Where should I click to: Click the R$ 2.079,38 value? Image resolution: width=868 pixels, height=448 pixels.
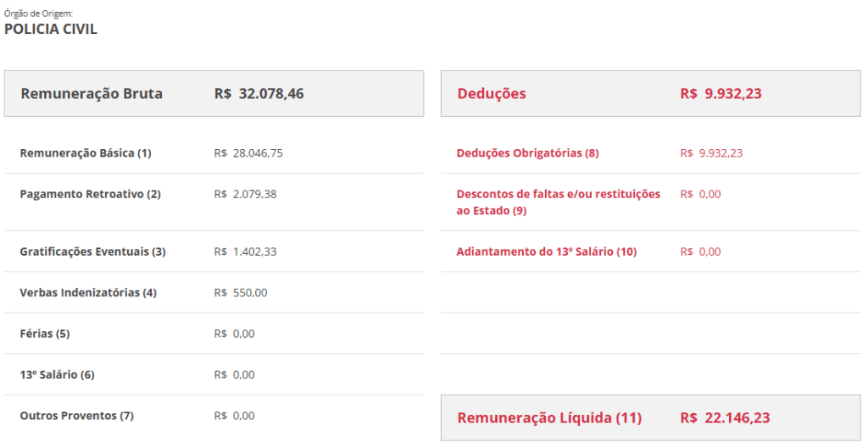coord(245,194)
